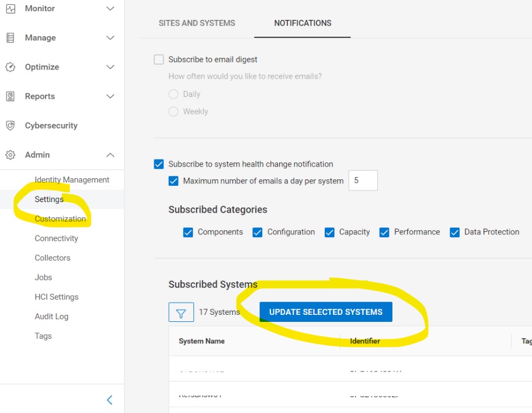Image resolution: width=532 pixels, height=413 pixels.
Task: Uncheck the Data Protection category
Action: (455, 232)
